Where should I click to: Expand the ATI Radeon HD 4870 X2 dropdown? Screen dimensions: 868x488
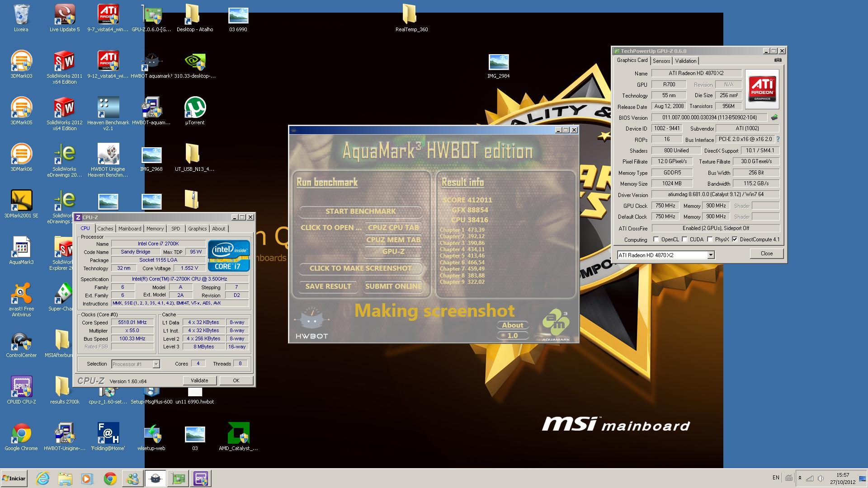coord(711,255)
